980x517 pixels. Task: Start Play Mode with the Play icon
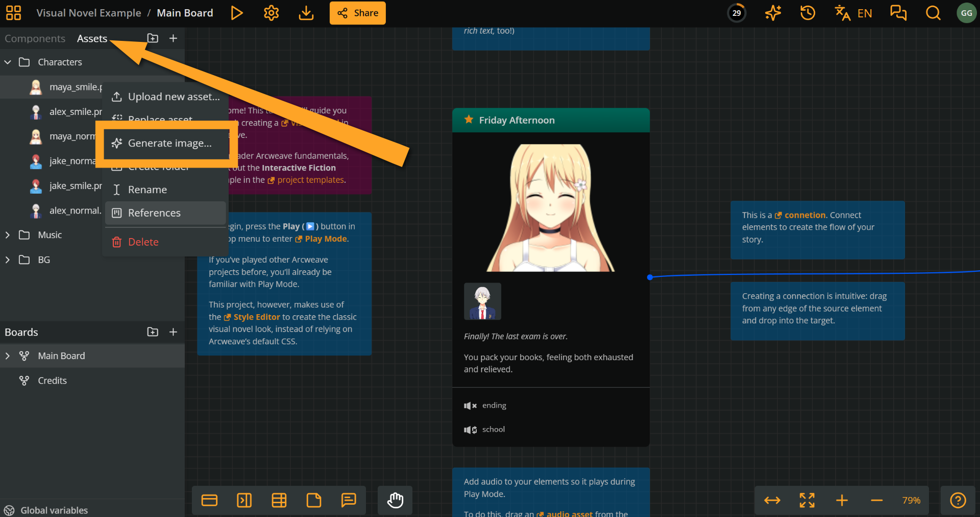[x=236, y=13]
